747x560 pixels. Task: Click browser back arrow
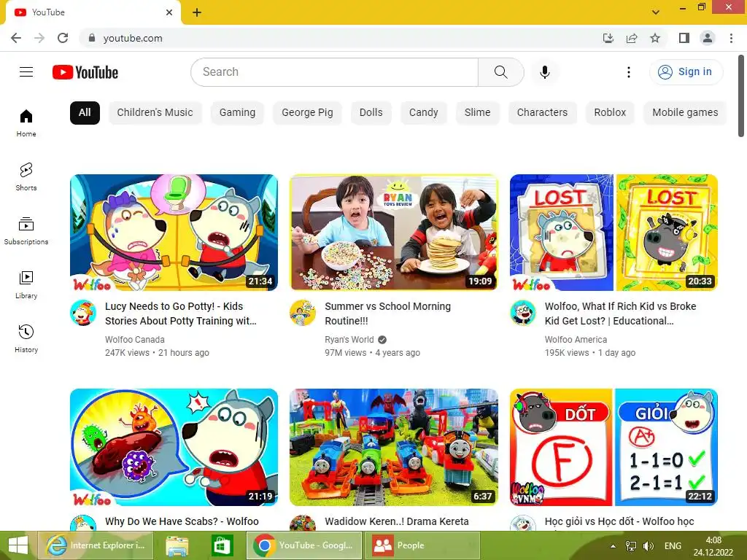pyautogui.click(x=16, y=38)
